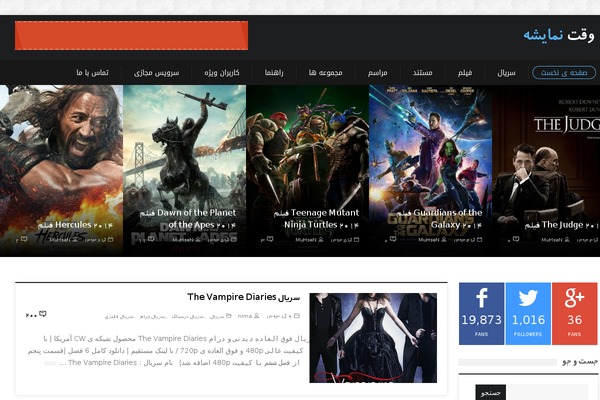Viewport: 600px width, 400px height.
Task: Click the author icon on the Ninja Turtles card
Action: pyautogui.click(x=321, y=240)
